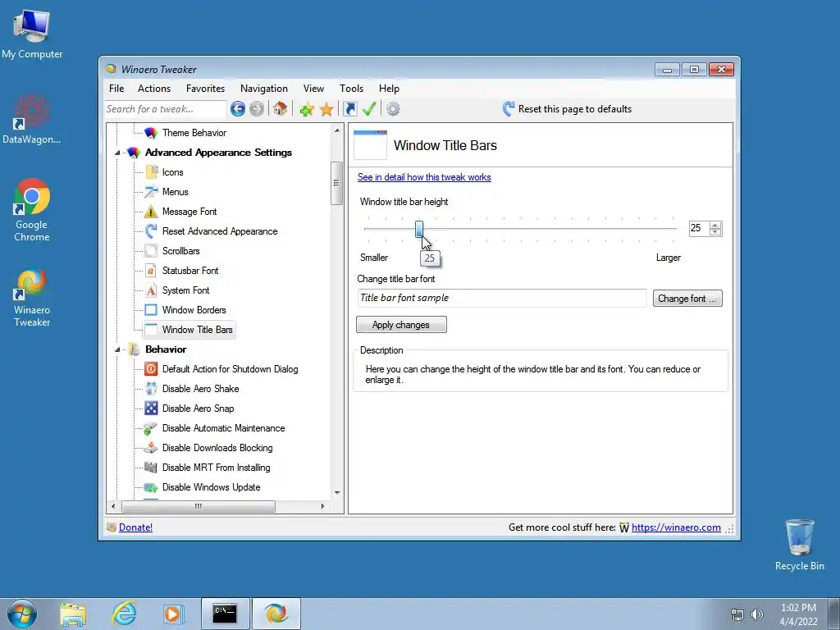The image size is (840, 630).
Task: Select Disable Aero Snap tweak
Action: 198,409
